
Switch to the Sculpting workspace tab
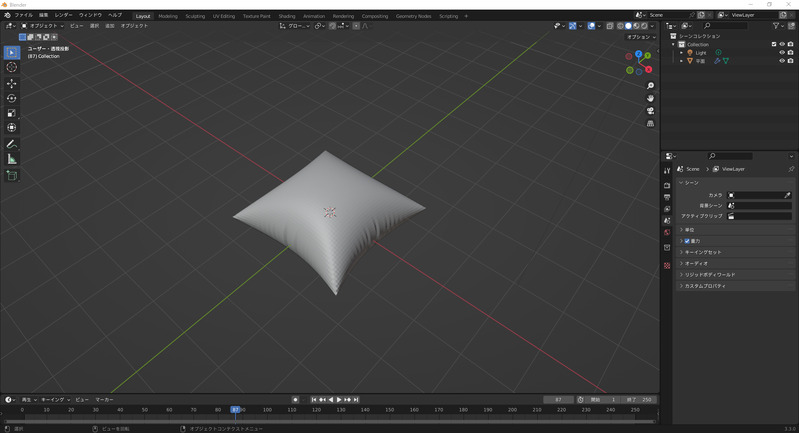click(194, 16)
